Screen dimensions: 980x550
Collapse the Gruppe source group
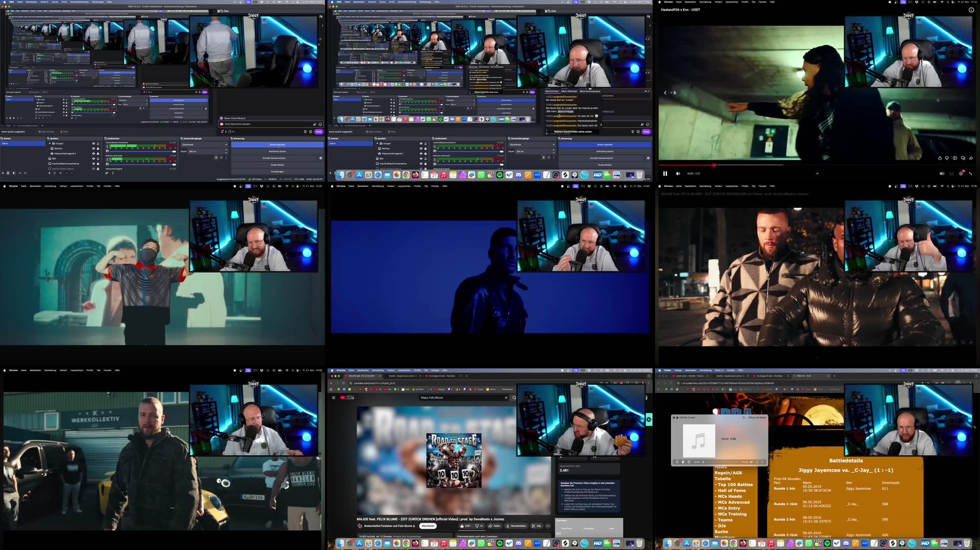(x=50, y=143)
